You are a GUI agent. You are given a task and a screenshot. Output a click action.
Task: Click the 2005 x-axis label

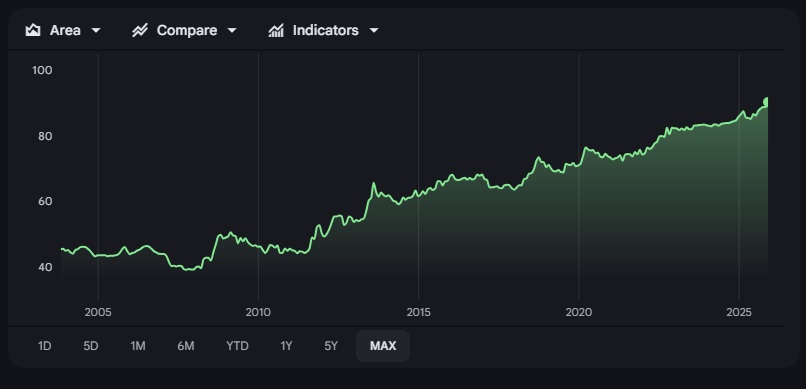pyautogui.click(x=98, y=312)
